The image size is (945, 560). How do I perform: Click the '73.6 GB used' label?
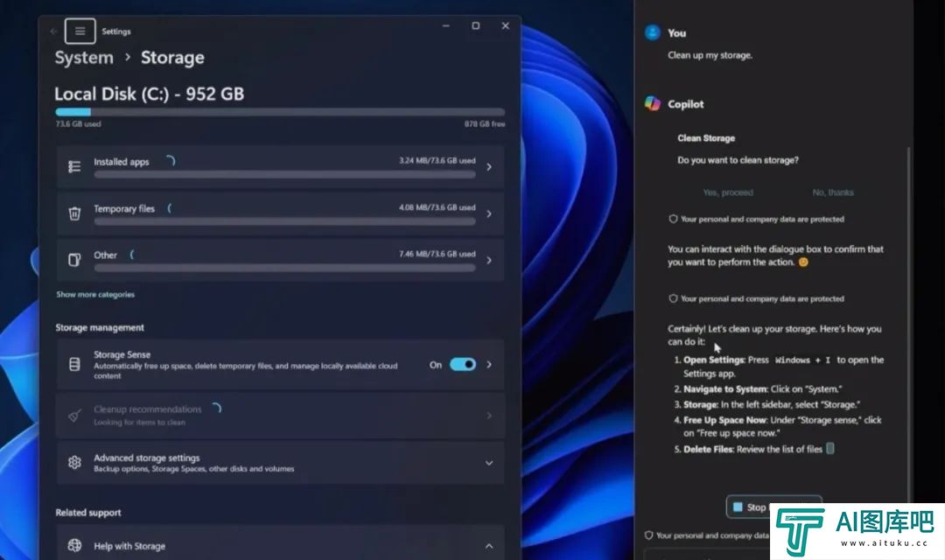pyautogui.click(x=79, y=123)
